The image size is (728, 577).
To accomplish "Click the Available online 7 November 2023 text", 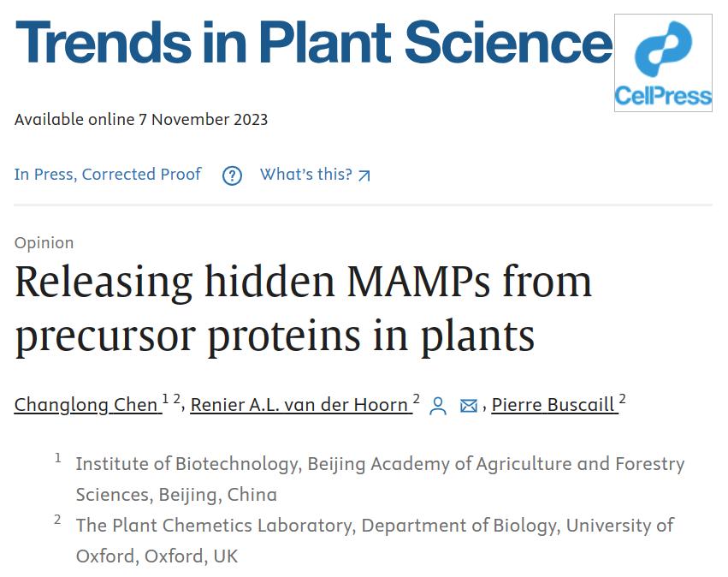I will [141, 119].
